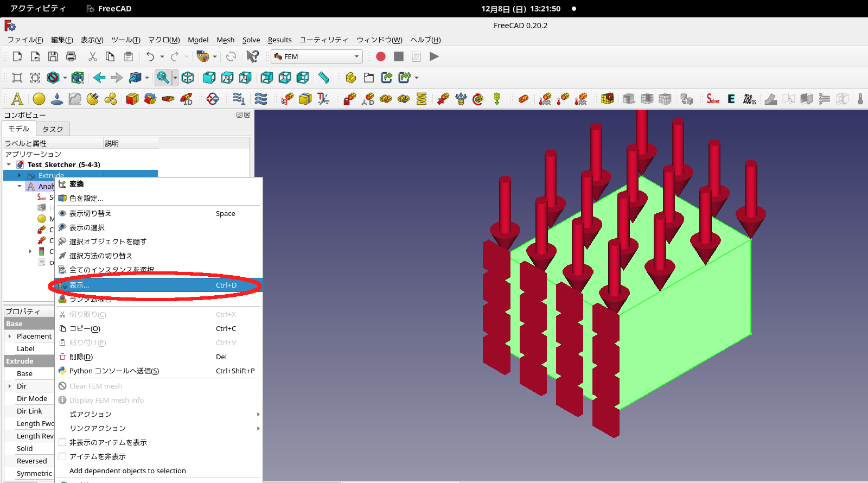Click the nonlinear mechanical material icon
Viewport: 868px width, 483px height.
(75, 99)
